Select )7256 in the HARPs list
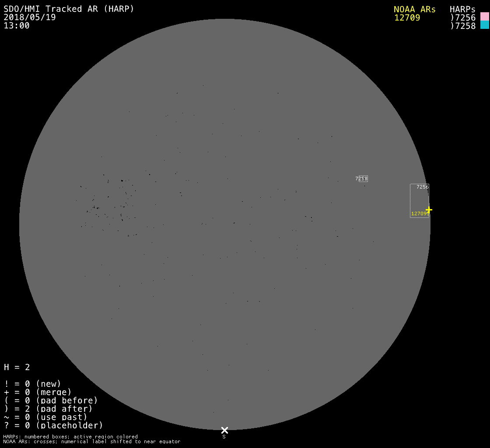The width and height of the screenshot is (490, 448). pos(463,17)
